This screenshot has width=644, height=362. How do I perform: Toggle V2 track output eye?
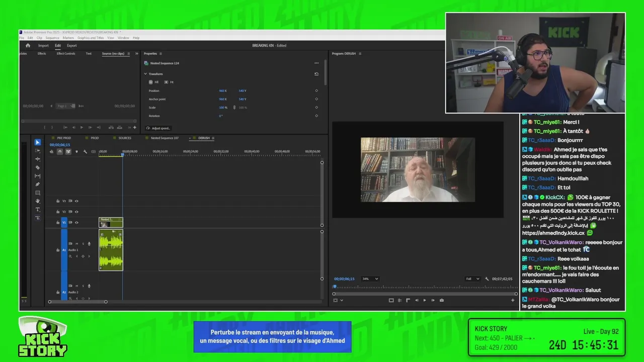pos(76,212)
